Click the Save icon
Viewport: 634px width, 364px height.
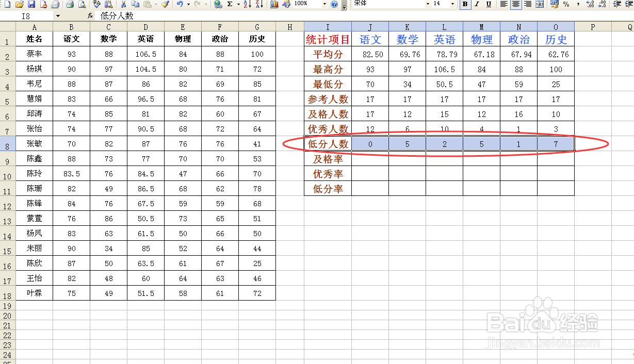[x=31, y=4]
